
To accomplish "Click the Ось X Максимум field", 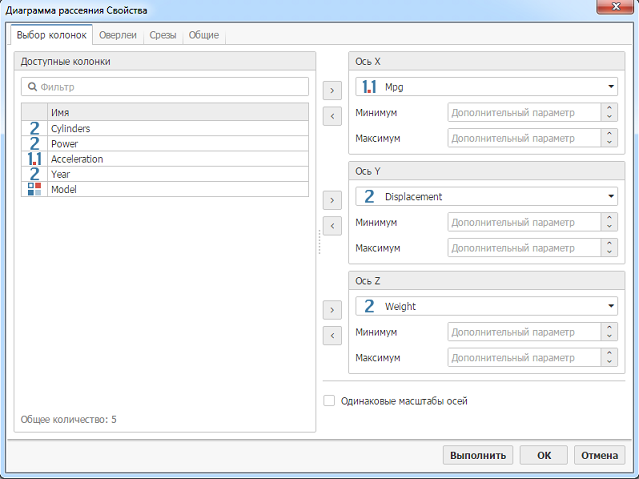I will 524,138.
